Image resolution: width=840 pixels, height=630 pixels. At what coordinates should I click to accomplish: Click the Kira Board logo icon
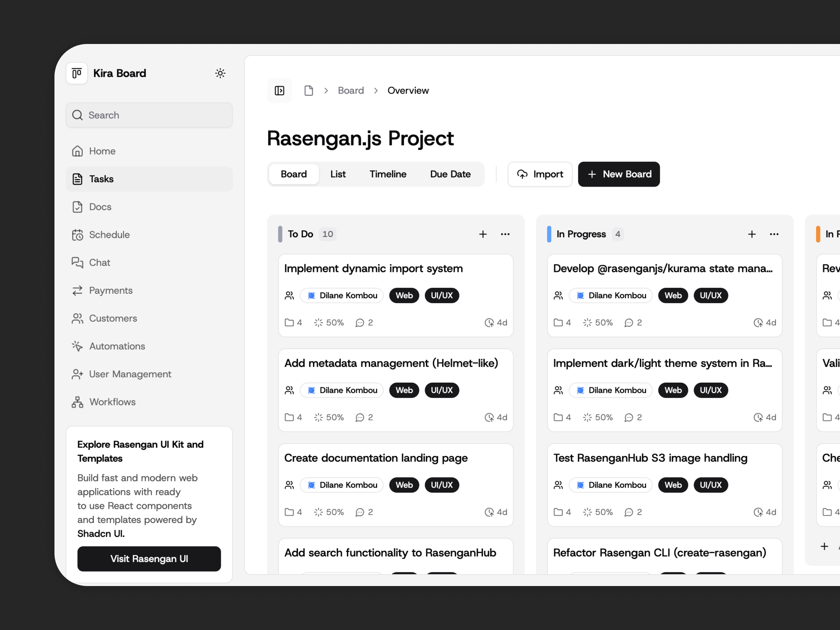pyautogui.click(x=77, y=73)
